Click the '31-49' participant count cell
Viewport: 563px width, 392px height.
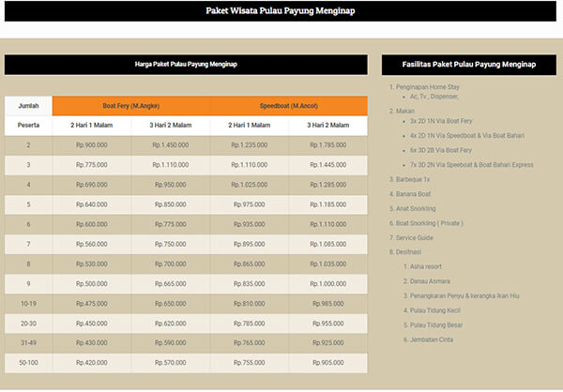pos(28,343)
